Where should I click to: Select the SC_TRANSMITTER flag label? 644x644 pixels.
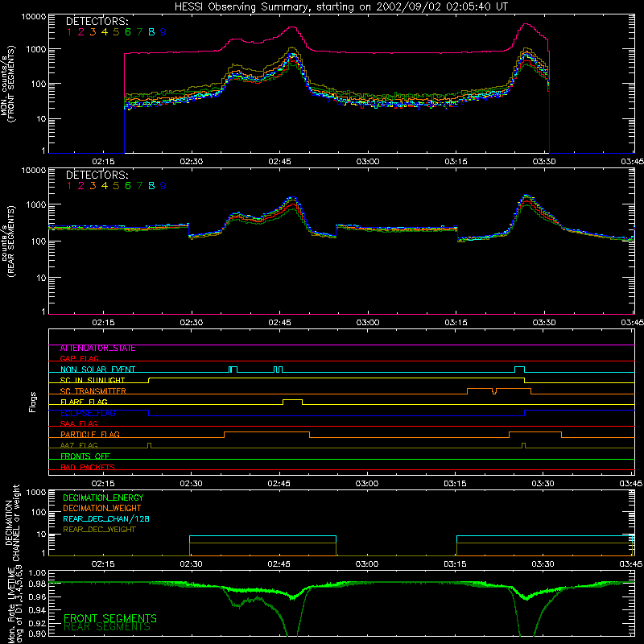[93, 391]
